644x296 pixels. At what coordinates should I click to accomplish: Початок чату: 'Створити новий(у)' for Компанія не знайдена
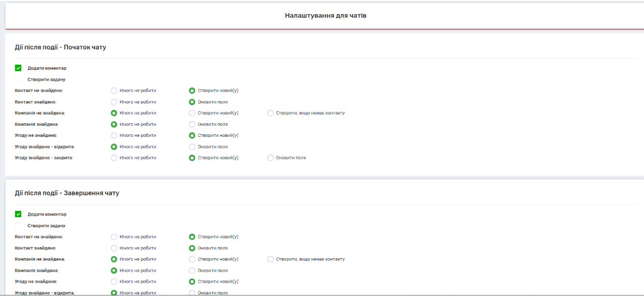click(x=192, y=113)
